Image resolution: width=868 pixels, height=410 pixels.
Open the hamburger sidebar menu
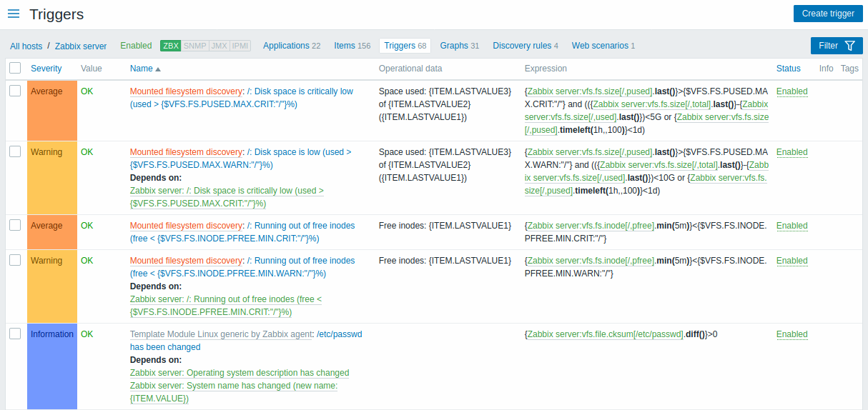click(x=14, y=14)
